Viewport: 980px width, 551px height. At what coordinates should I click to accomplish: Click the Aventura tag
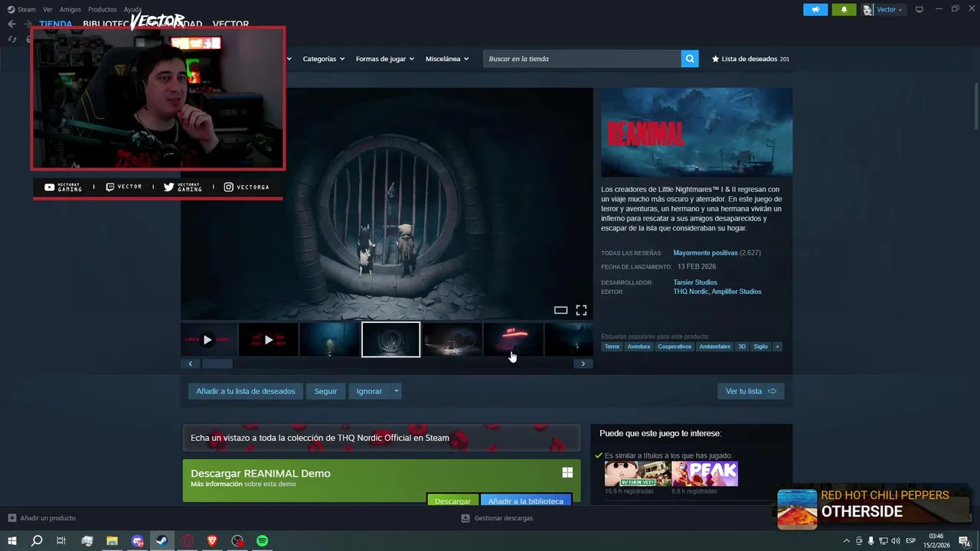[639, 347]
